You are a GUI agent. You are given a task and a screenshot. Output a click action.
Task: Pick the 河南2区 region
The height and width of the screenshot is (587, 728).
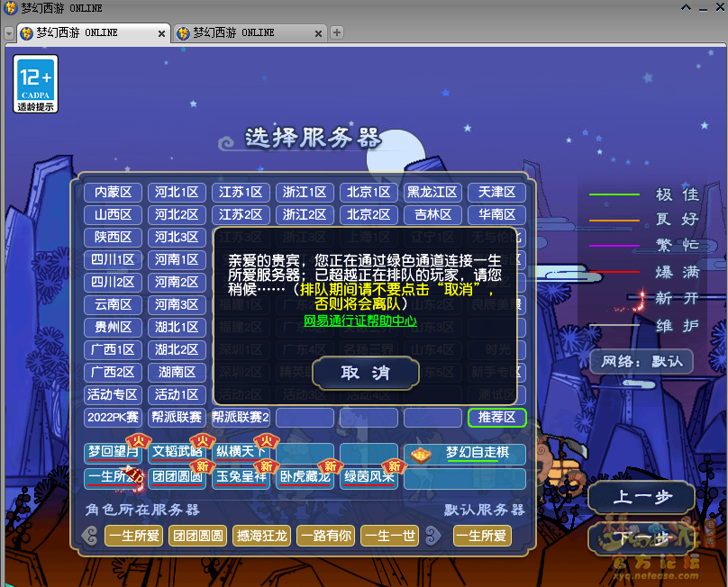177,282
